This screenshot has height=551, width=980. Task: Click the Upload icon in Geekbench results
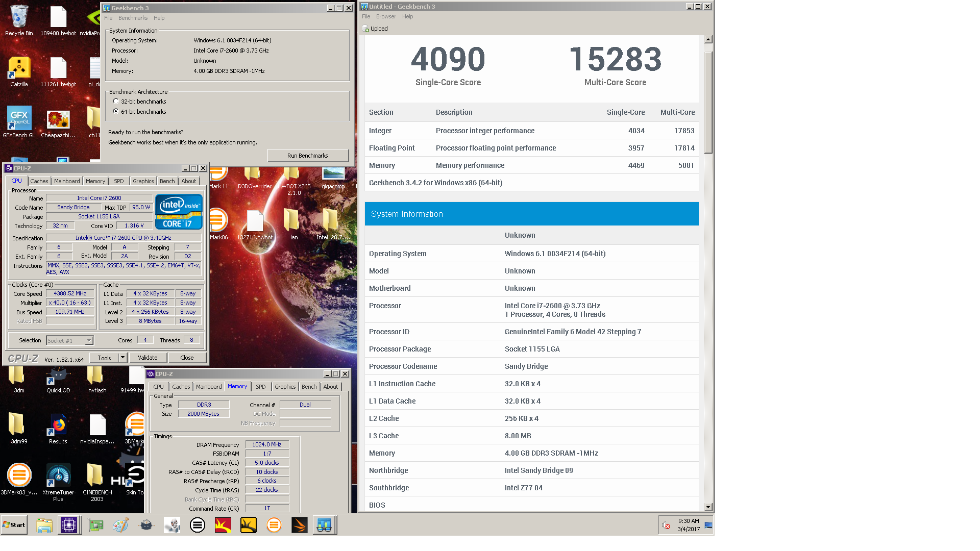365,29
